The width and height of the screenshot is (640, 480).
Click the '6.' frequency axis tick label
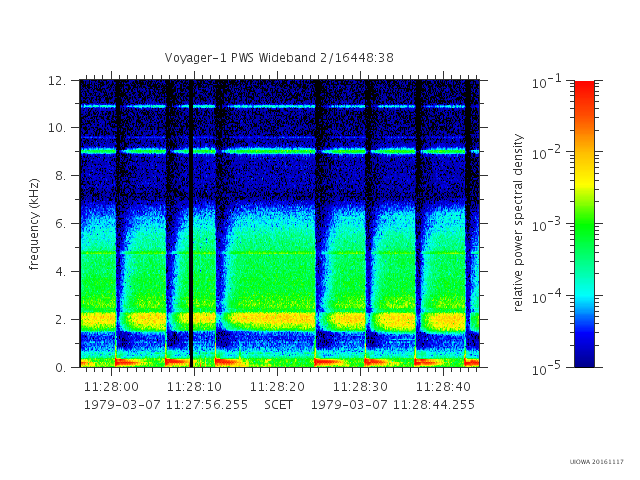click(x=61, y=224)
